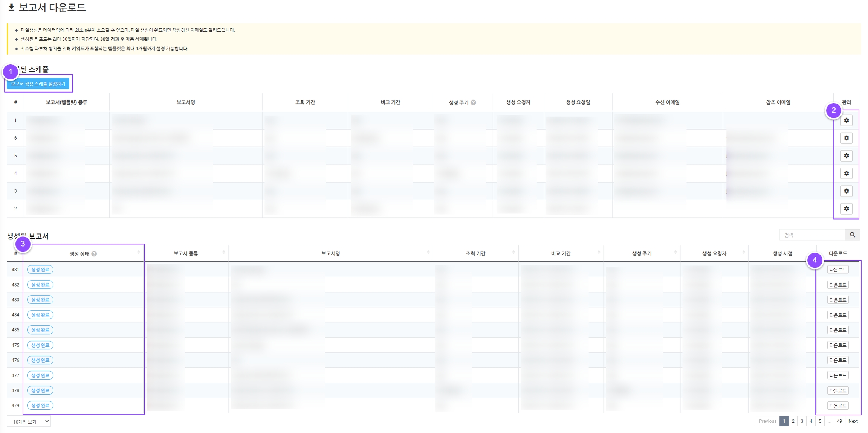
Task: Download report number 481
Action: pos(838,270)
